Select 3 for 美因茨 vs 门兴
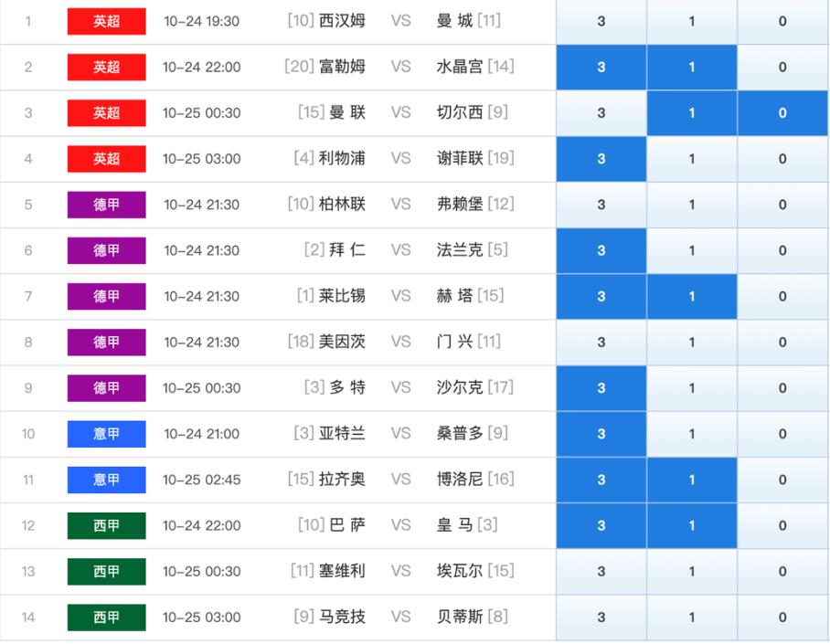Image resolution: width=830 pixels, height=644 pixels. [601, 343]
